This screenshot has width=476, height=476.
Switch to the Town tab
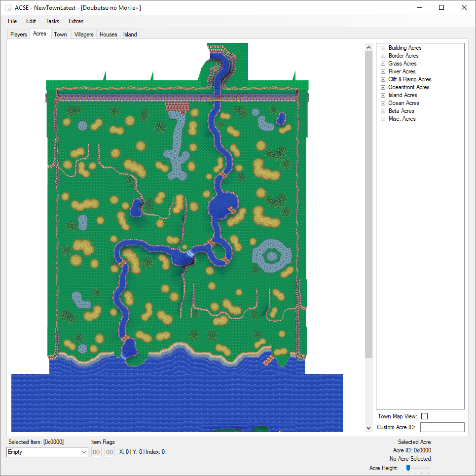(61, 34)
